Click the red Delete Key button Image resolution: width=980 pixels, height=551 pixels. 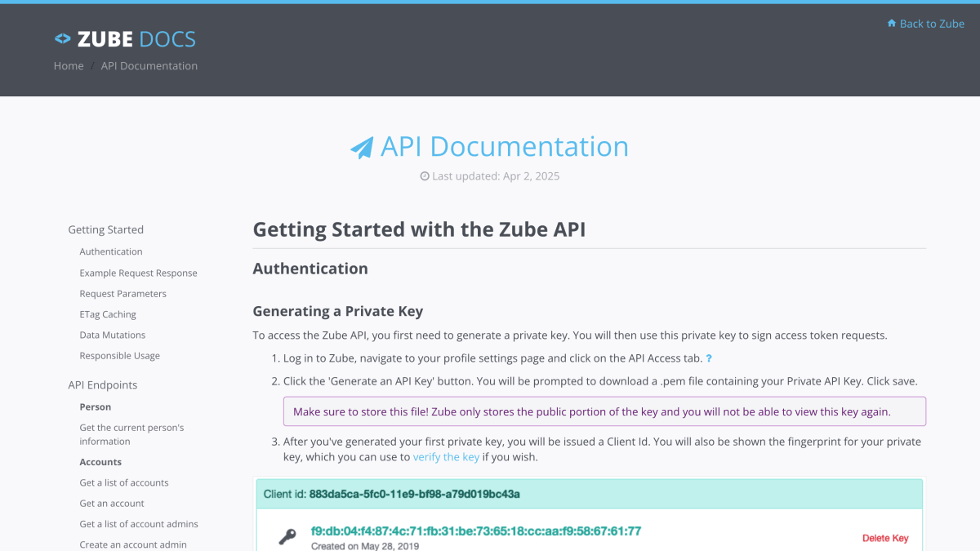[x=885, y=538]
